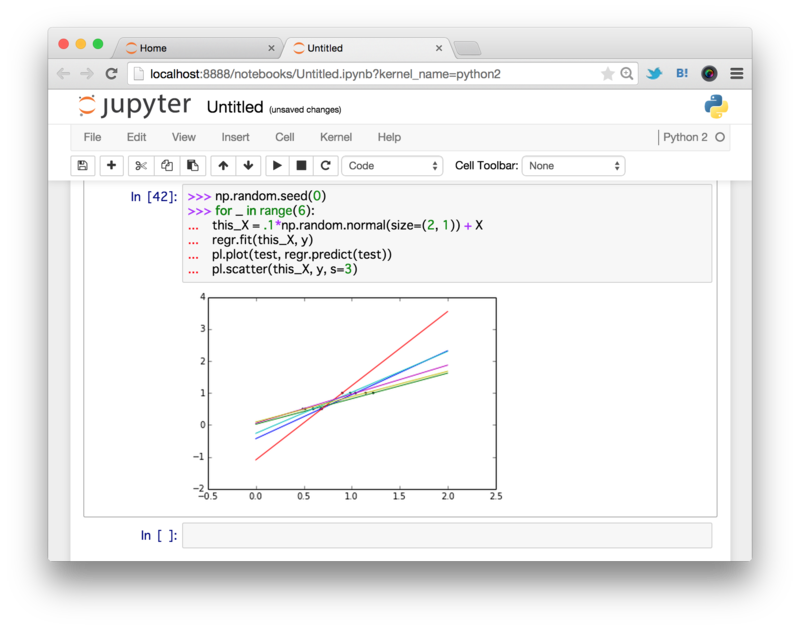
Task: Open the View menu
Action: (x=184, y=137)
